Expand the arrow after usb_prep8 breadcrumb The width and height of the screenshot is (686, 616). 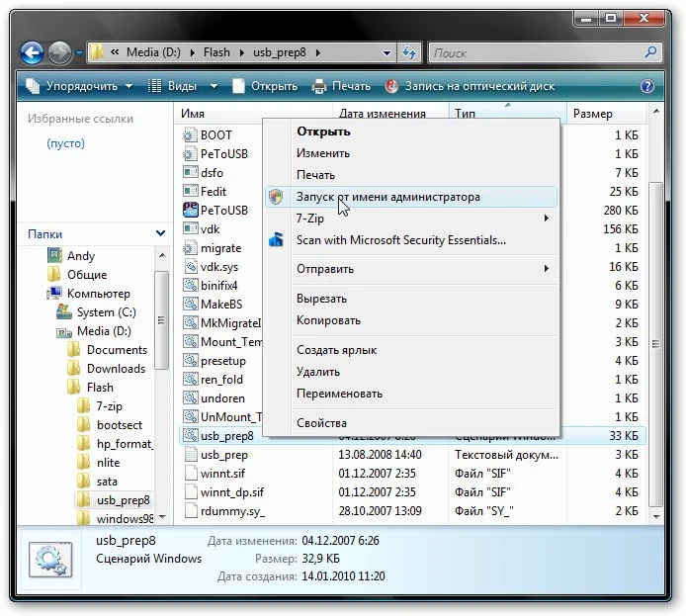[x=318, y=53]
